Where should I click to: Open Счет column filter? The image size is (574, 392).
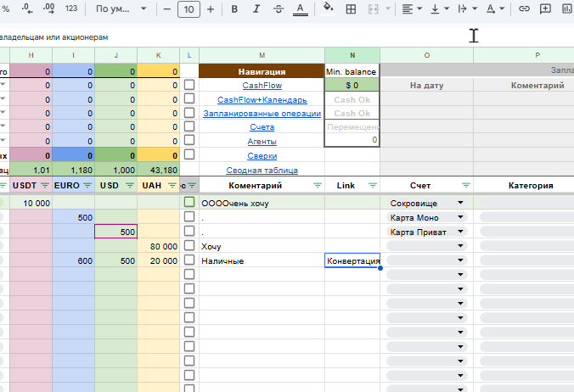pyautogui.click(x=466, y=186)
